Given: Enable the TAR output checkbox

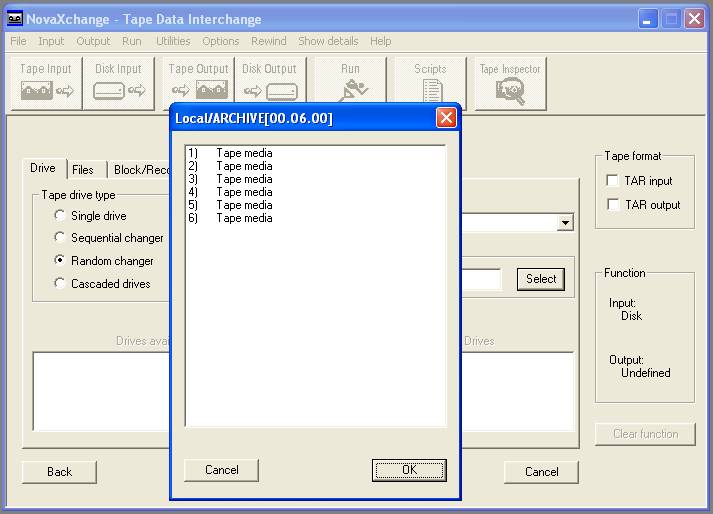Looking at the screenshot, I should click(613, 205).
